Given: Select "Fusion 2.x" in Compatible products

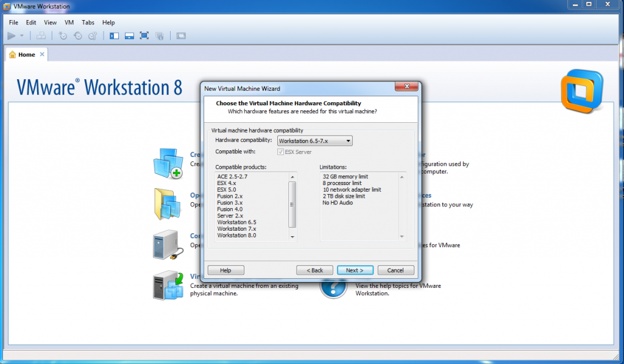Looking at the screenshot, I should [x=230, y=197].
